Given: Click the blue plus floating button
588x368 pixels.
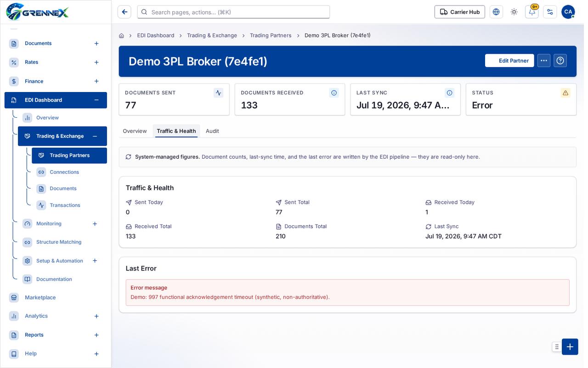Looking at the screenshot, I should (570, 347).
